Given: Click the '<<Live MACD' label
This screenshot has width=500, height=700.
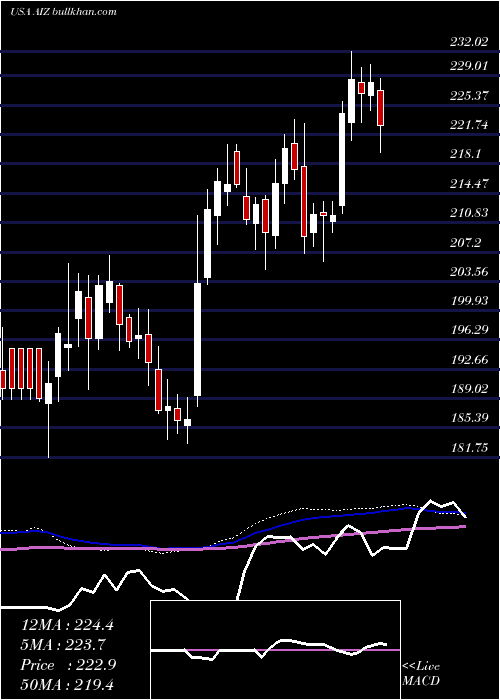Looking at the screenshot, I should 421,674.
